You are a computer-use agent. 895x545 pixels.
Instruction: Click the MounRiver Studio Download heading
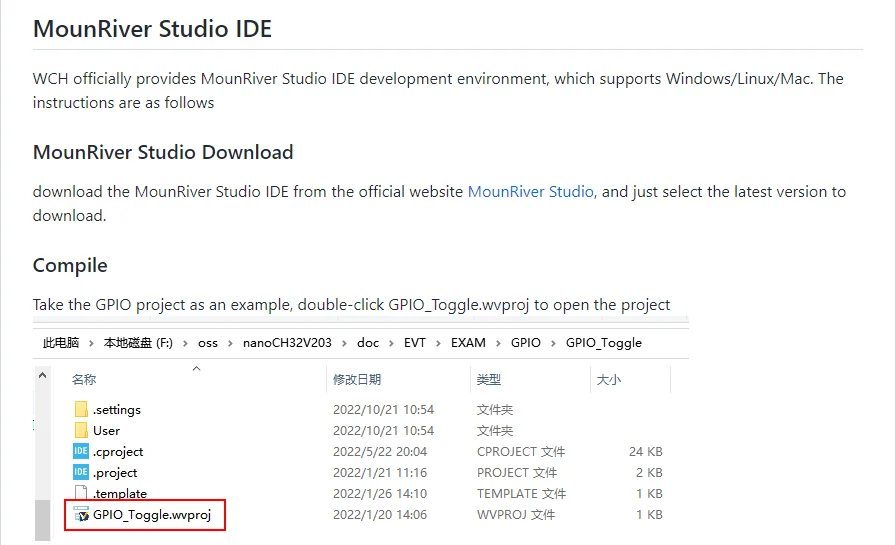coord(163,152)
